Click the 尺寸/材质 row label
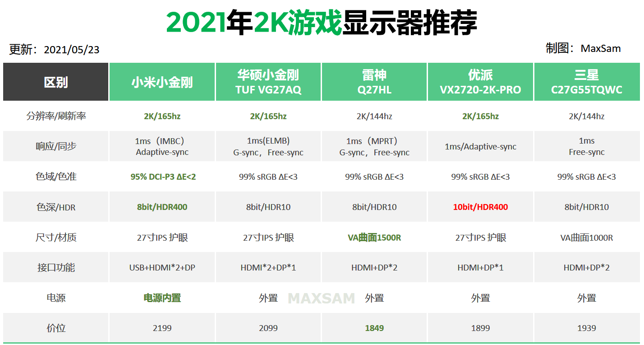 (x=56, y=237)
